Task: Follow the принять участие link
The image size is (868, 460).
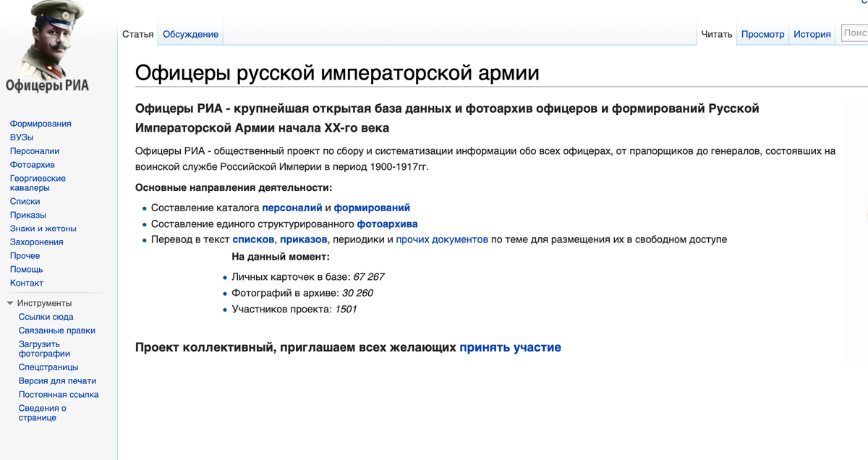Action: click(x=511, y=347)
